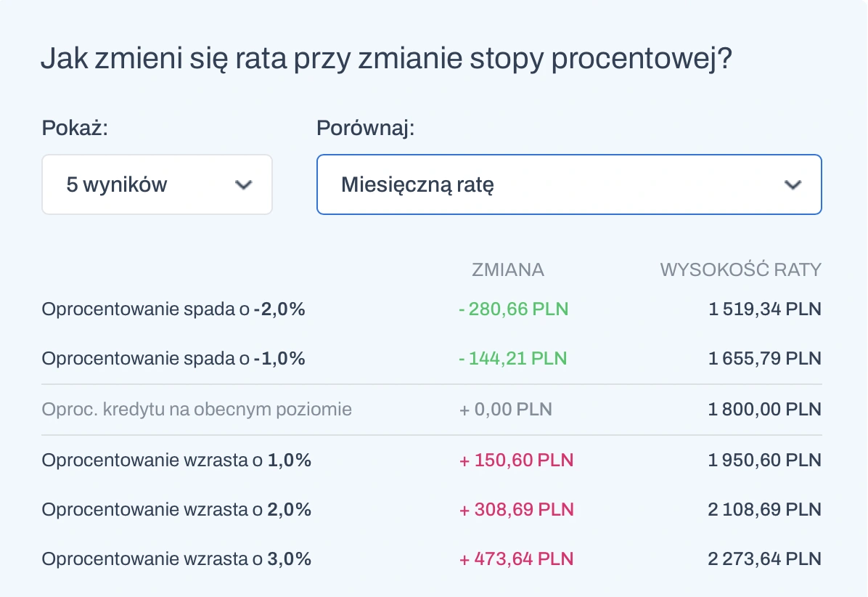Click the red "+ 150,60 PLN" change value
868x597 pixels.
pyautogui.click(x=516, y=460)
